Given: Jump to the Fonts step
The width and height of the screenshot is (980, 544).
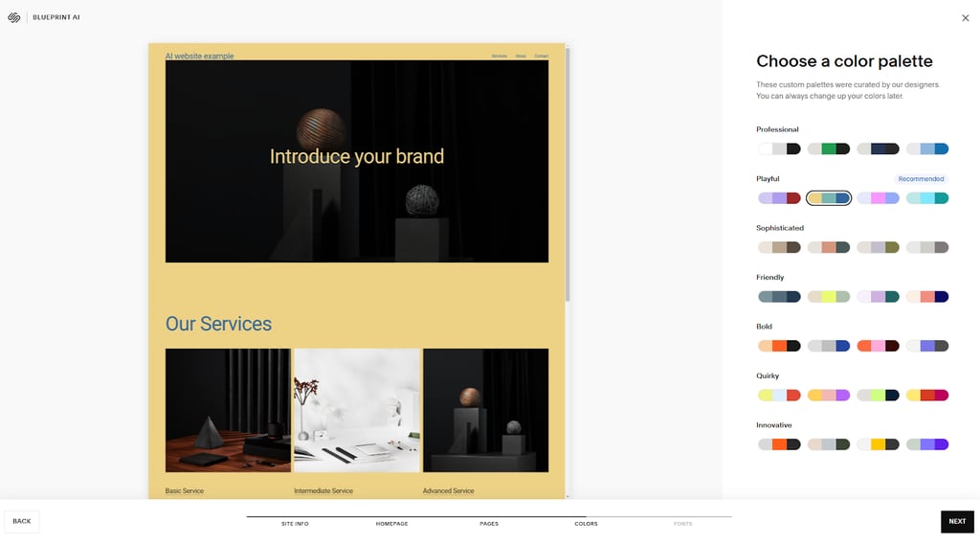Looking at the screenshot, I should (x=683, y=523).
